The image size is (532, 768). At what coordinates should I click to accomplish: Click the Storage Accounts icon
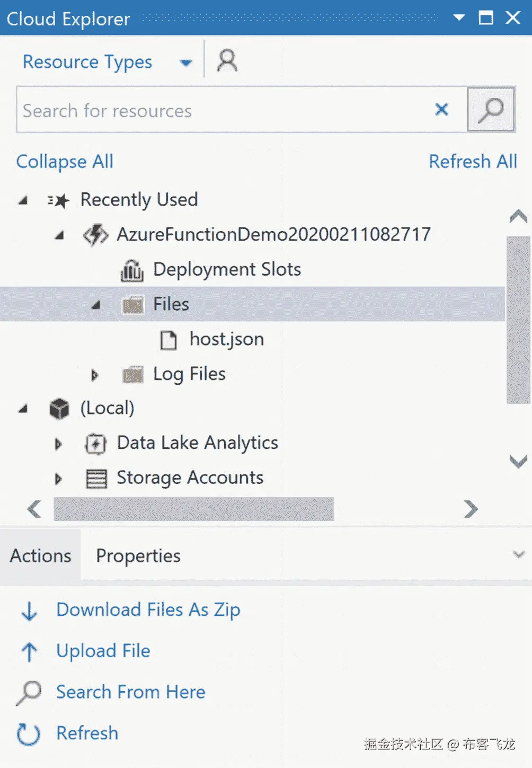coord(96,479)
